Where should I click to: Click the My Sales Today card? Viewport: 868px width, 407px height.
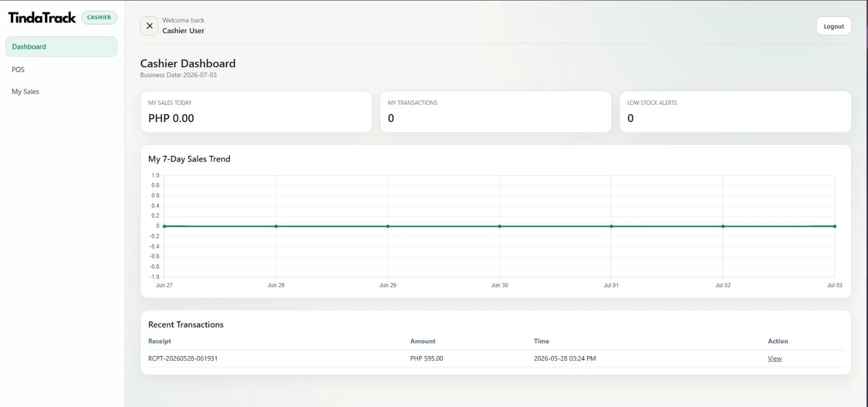tap(256, 112)
